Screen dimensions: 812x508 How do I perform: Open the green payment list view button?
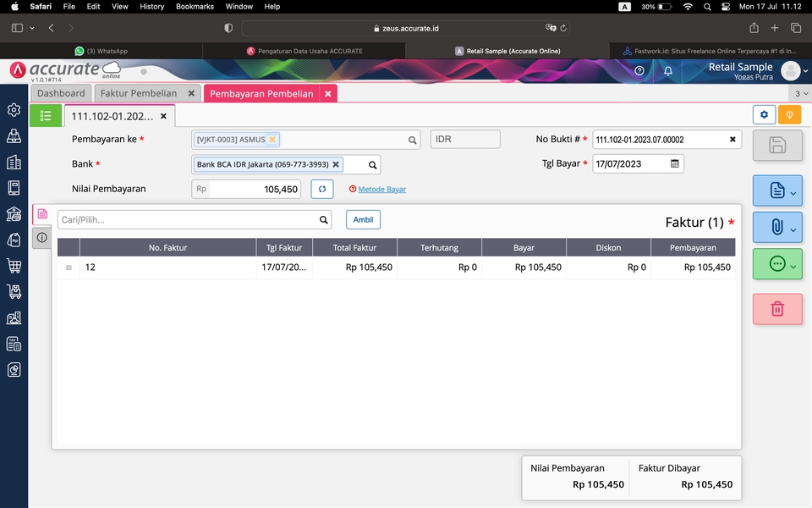pyautogui.click(x=46, y=116)
